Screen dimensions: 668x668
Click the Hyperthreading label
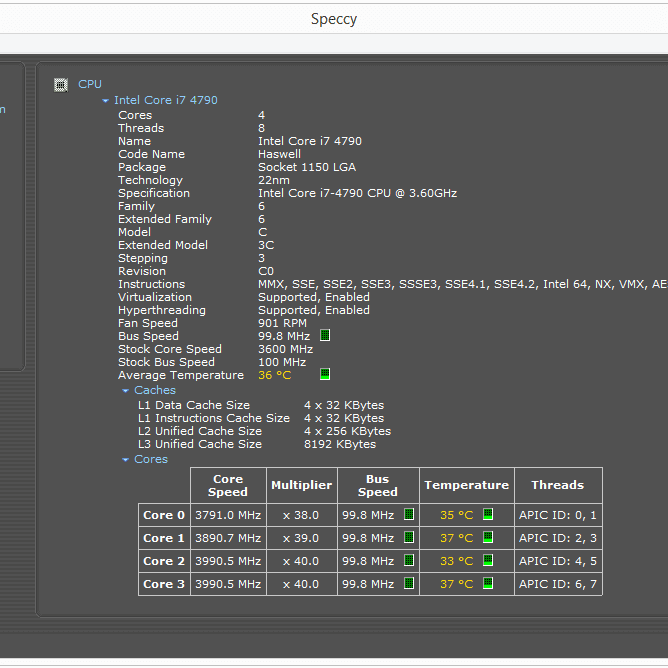pyautogui.click(x=162, y=310)
